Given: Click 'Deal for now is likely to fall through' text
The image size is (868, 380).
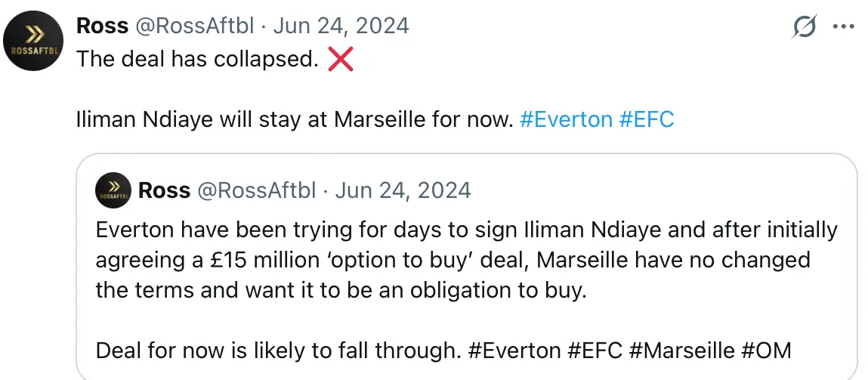Looking at the screenshot, I should click(277, 351).
